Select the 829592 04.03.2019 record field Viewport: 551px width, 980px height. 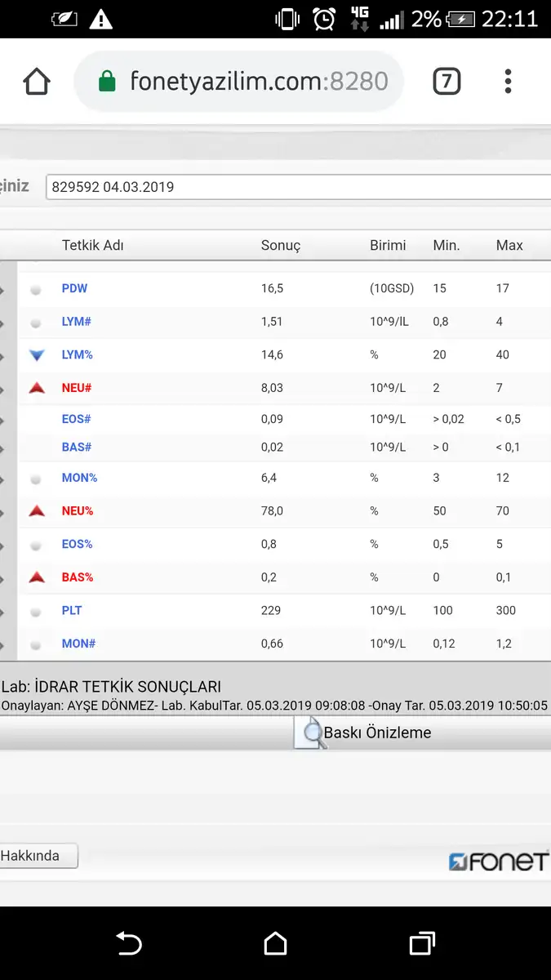click(x=298, y=187)
